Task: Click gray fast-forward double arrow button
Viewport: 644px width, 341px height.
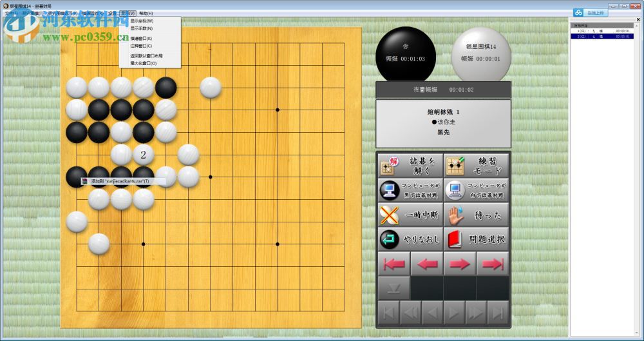Action: pyautogui.click(x=476, y=313)
